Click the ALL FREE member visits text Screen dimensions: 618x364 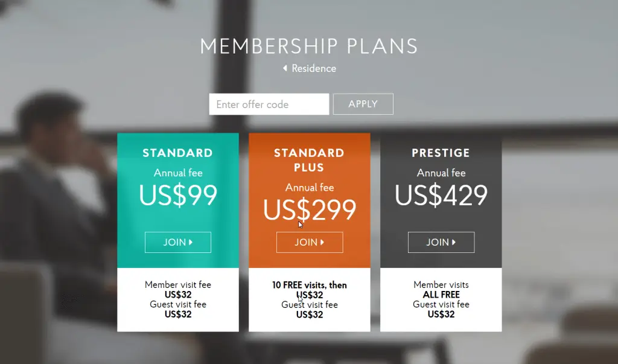click(x=441, y=295)
